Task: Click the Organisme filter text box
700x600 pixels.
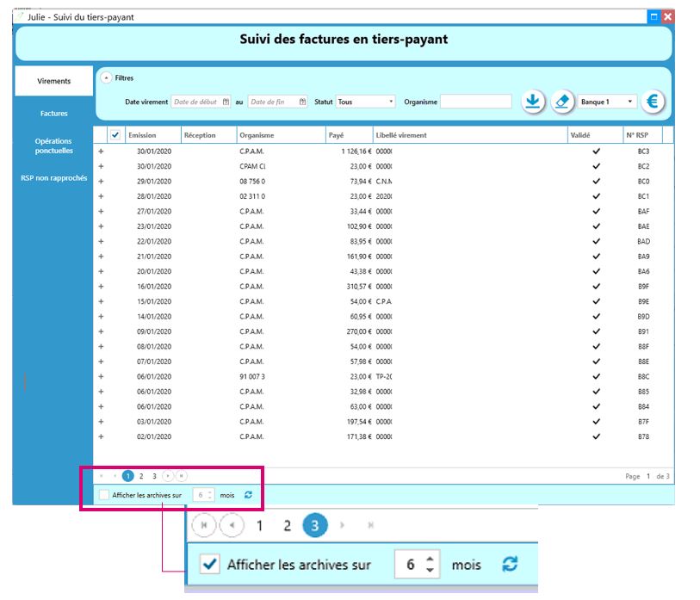Action: [476, 102]
